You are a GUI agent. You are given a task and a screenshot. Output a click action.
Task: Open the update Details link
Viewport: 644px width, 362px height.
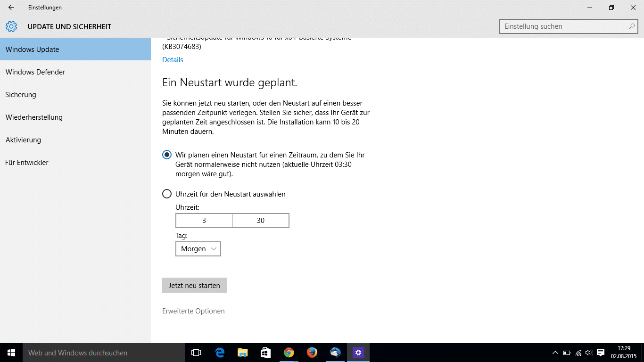click(173, 60)
